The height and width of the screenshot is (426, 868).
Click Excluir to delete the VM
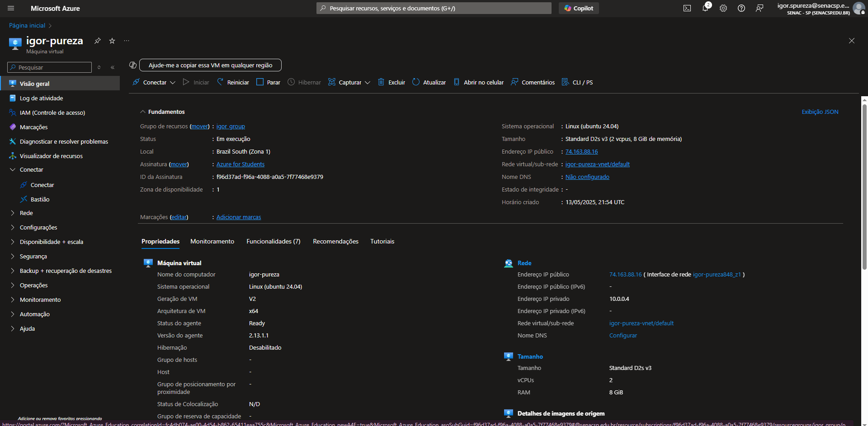click(x=392, y=82)
